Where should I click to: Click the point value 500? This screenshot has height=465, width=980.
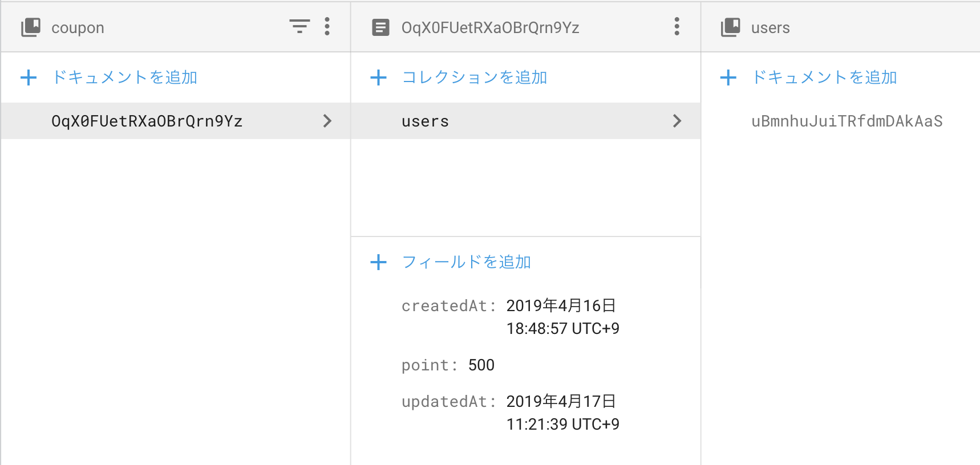click(x=481, y=365)
